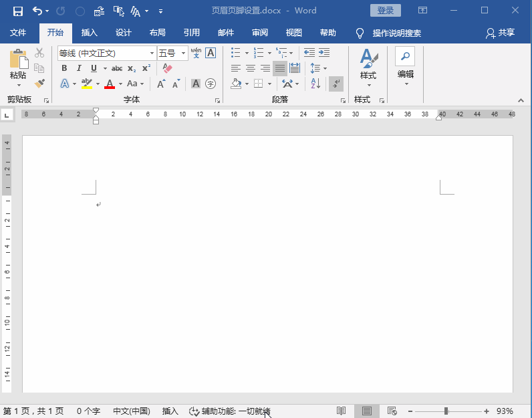Click the 登录 sign-in button

click(x=386, y=11)
